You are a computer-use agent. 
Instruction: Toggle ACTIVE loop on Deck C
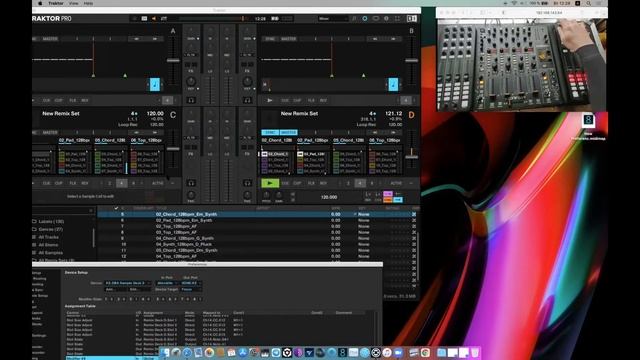(158, 183)
